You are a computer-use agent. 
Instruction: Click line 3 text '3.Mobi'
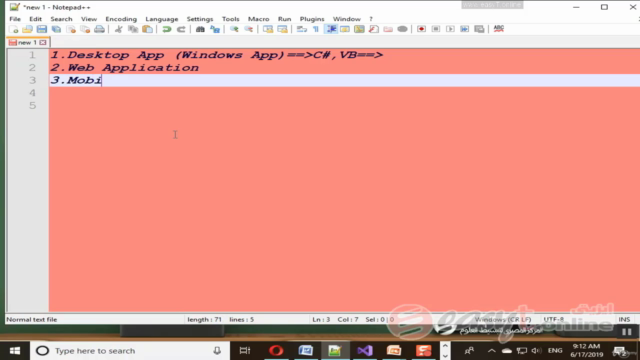click(x=76, y=80)
